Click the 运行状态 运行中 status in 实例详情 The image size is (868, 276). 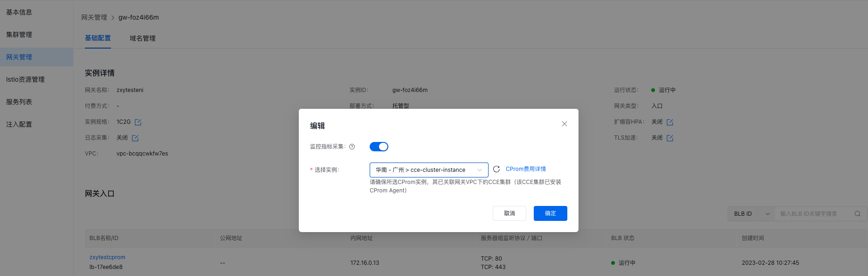pyautogui.click(x=663, y=90)
